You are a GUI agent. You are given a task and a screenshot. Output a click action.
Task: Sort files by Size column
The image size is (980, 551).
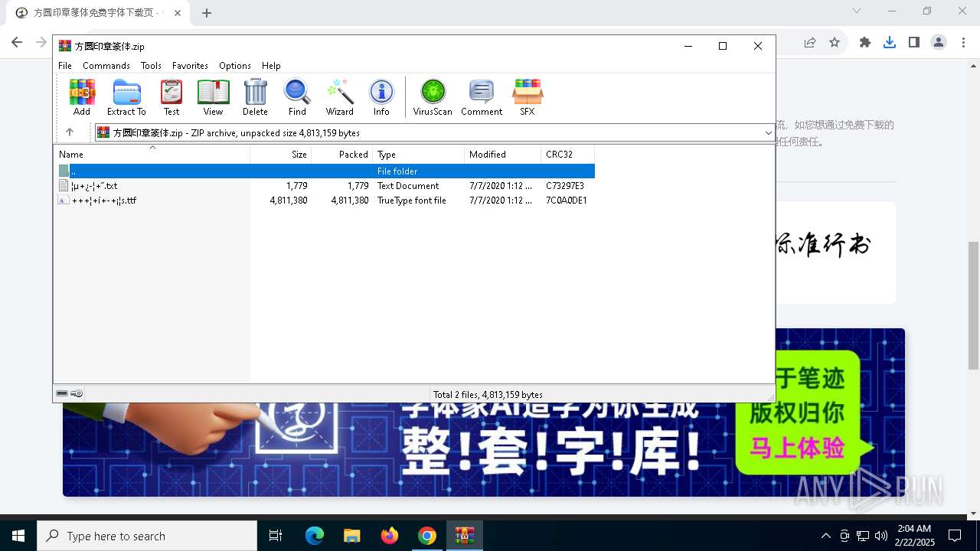(281, 154)
